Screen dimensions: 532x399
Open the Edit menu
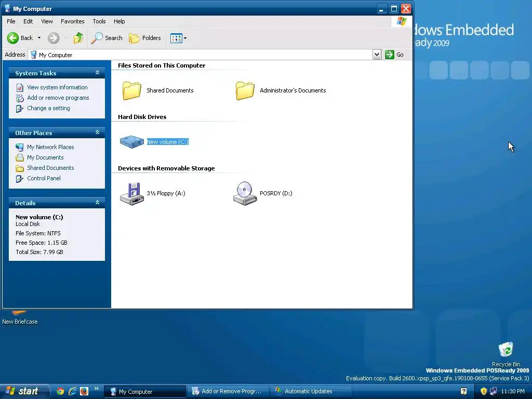tap(28, 21)
